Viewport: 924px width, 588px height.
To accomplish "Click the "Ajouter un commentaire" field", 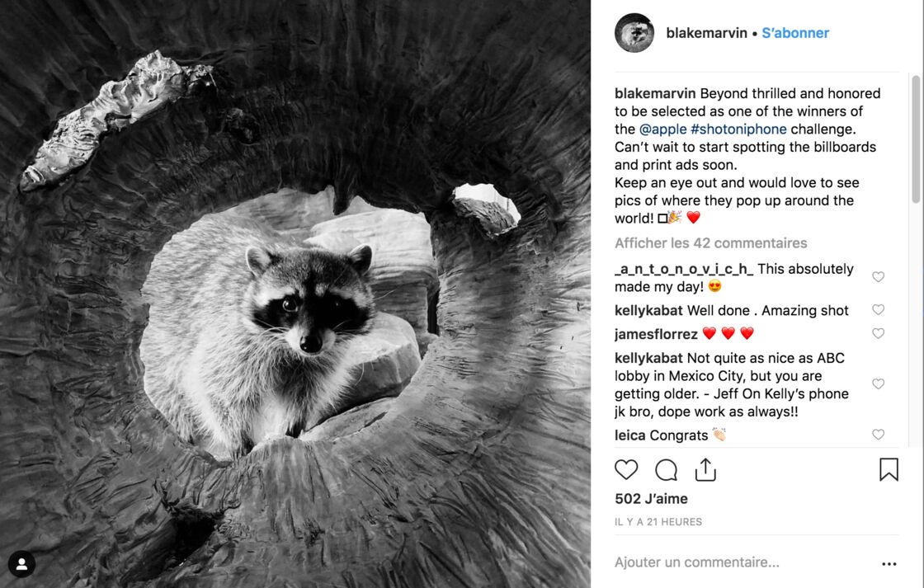I will (x=742, y=562).
